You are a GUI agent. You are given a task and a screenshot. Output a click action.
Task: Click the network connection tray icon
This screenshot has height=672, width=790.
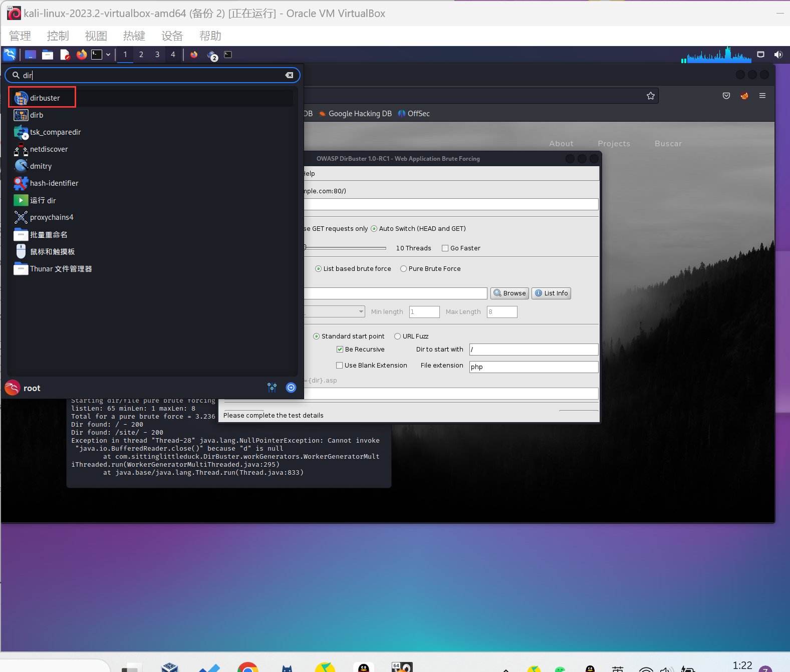point(761,55)
